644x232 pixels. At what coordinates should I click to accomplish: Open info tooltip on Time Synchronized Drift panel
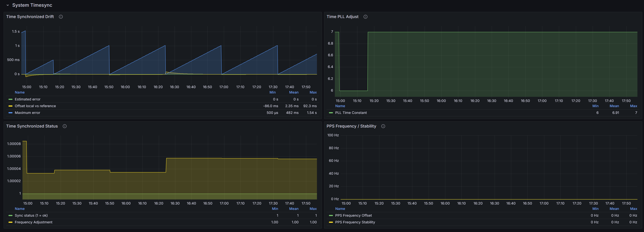60,17
